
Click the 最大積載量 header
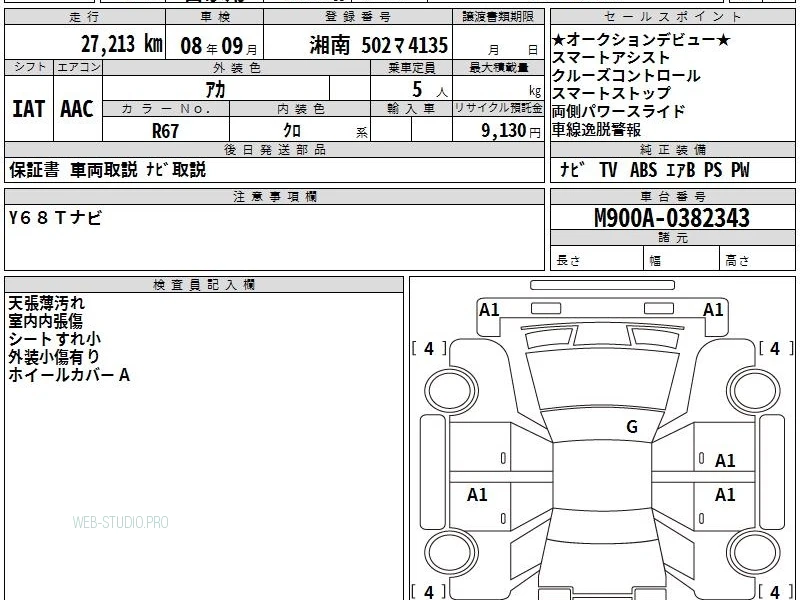coord(499,67)
